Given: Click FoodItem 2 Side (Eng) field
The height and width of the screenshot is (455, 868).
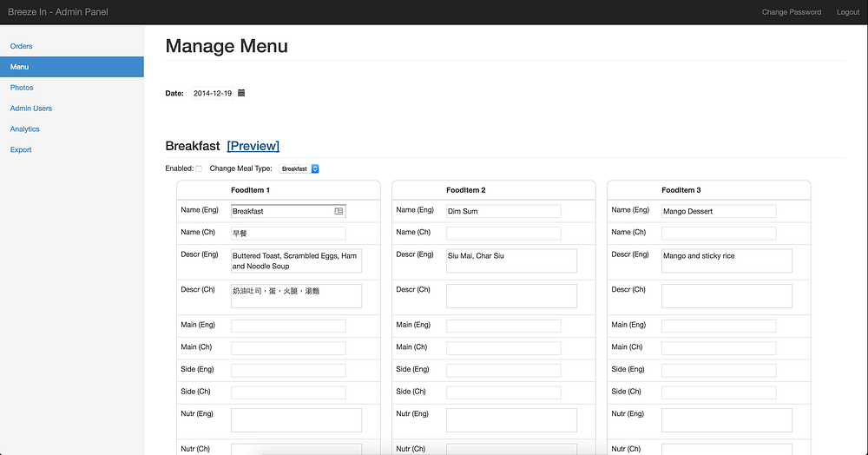Looking at the screenshot, I should (503, 370).
